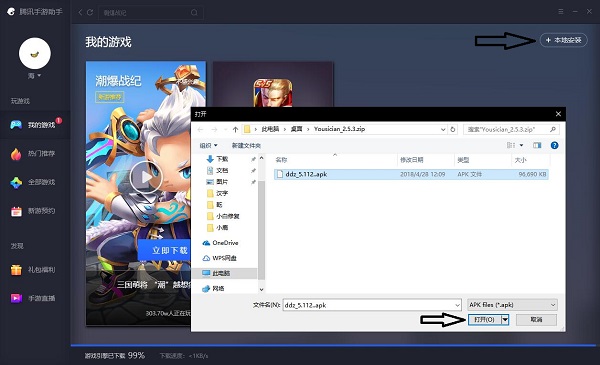Expand recent locations arrow in dialog navigation
The height and width of the screenshot is (365, 600).
click(225, 129)
